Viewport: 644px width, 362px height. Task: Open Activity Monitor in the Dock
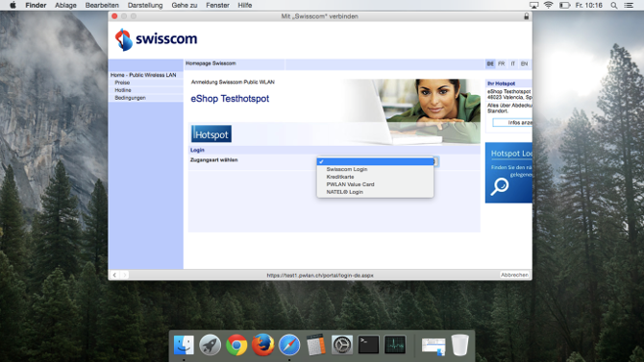click(395, 345)
